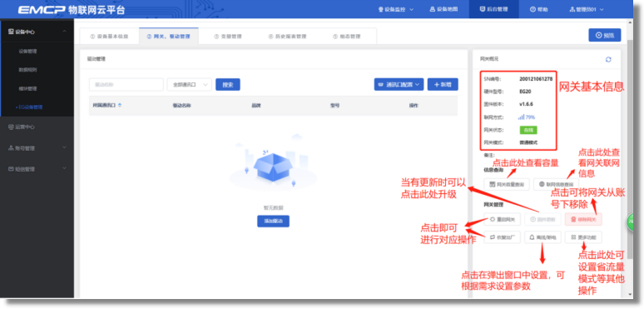Switch to the 变量管理 tab
The image size is (644, 309).
pos(228,36)
